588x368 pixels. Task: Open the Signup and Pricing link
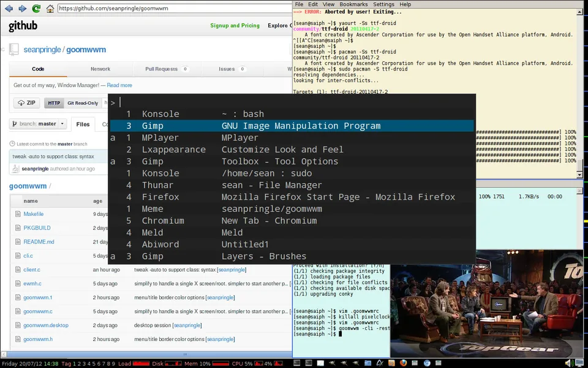coord(235,26)
